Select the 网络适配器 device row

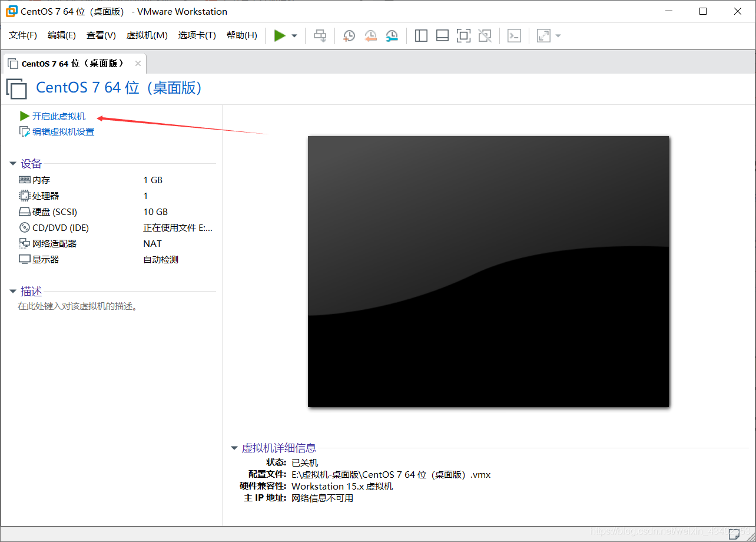(117, 244)
